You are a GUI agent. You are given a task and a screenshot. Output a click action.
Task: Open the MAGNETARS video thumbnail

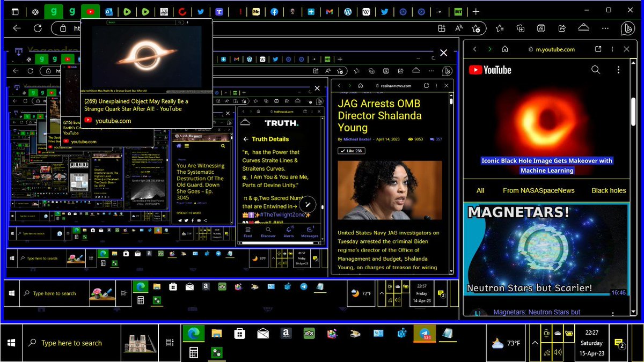coord(546,249)
